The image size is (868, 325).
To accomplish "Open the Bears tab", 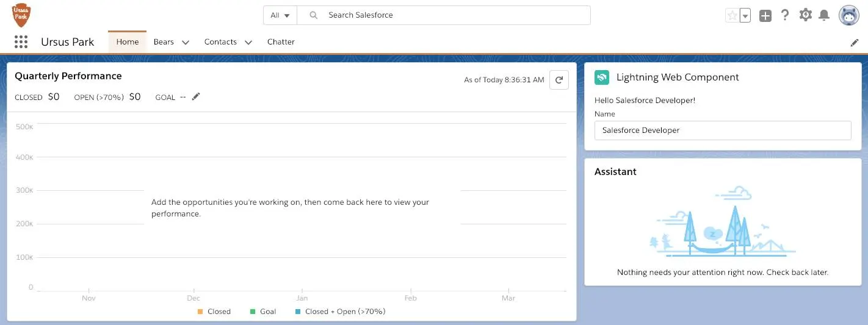I will (x=164, y=42).
